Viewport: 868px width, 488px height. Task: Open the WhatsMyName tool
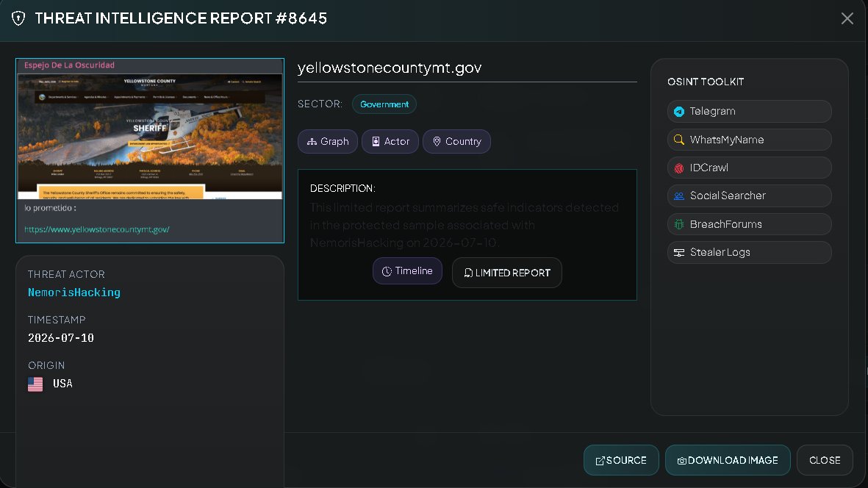[x=749, y=140]
